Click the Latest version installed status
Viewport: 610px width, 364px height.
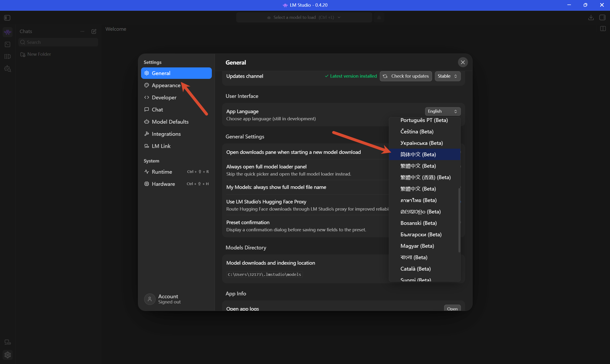click(x=351, y=76)
